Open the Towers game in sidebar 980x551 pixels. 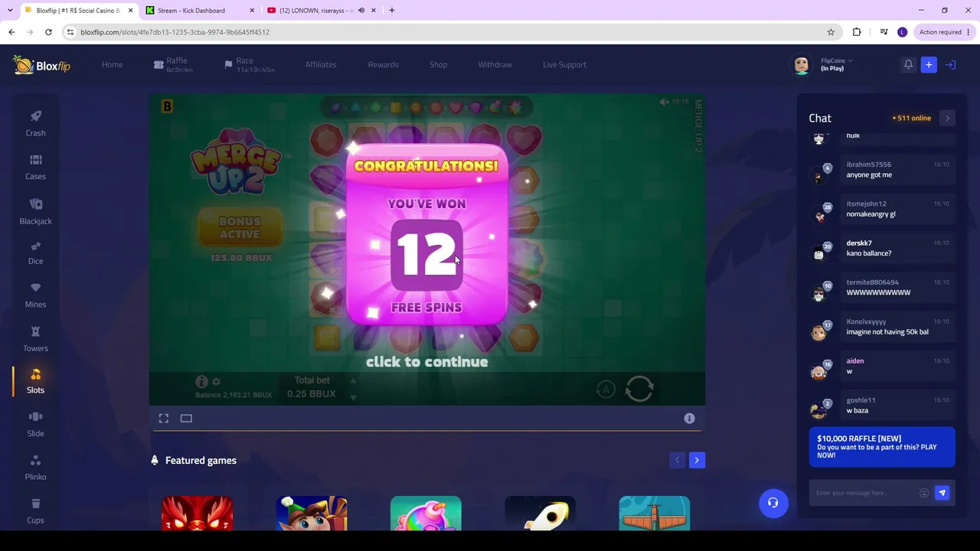35,339
